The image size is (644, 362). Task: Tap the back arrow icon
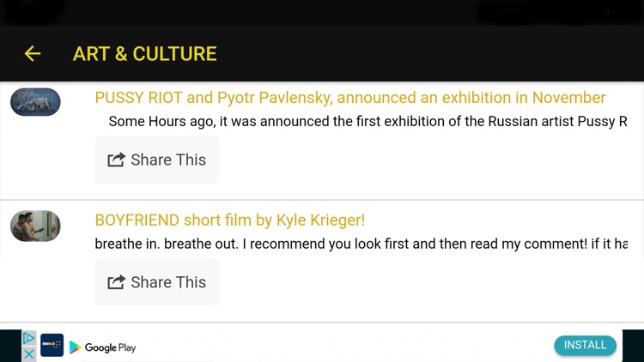(33, 53)
